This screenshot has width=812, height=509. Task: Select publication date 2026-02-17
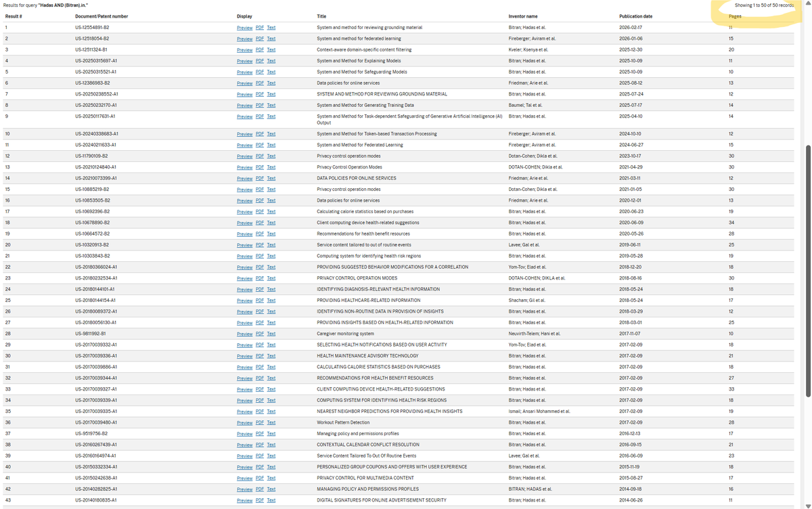click(631, 28)
